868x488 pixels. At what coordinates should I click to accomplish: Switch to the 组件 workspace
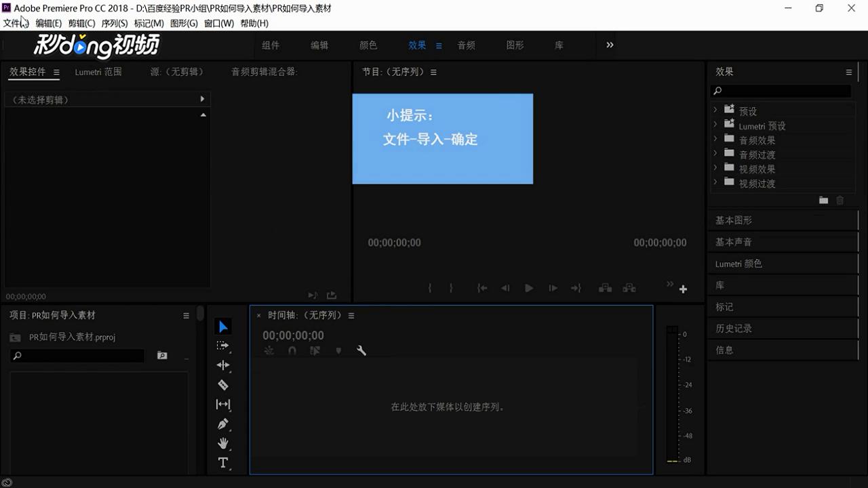[271, 45]
